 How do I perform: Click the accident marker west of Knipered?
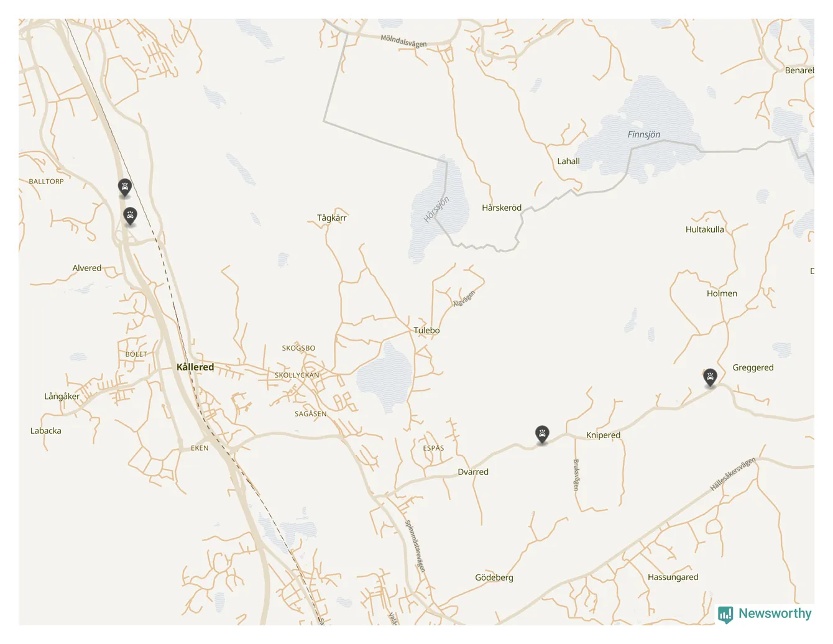[x=542, y=435]
